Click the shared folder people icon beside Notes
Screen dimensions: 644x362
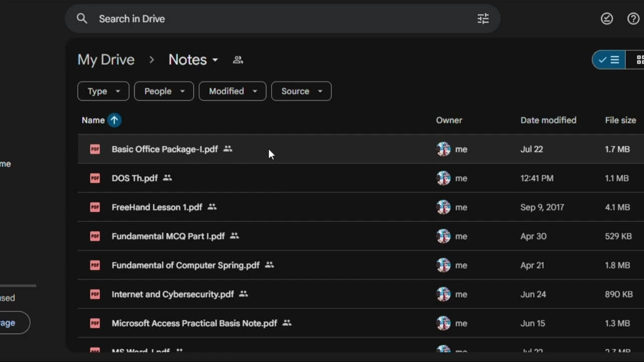coord(238,60)
